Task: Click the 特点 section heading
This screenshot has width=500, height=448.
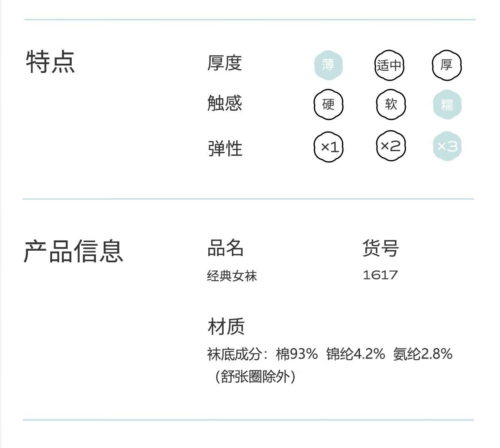Action: tap(50, 62)
